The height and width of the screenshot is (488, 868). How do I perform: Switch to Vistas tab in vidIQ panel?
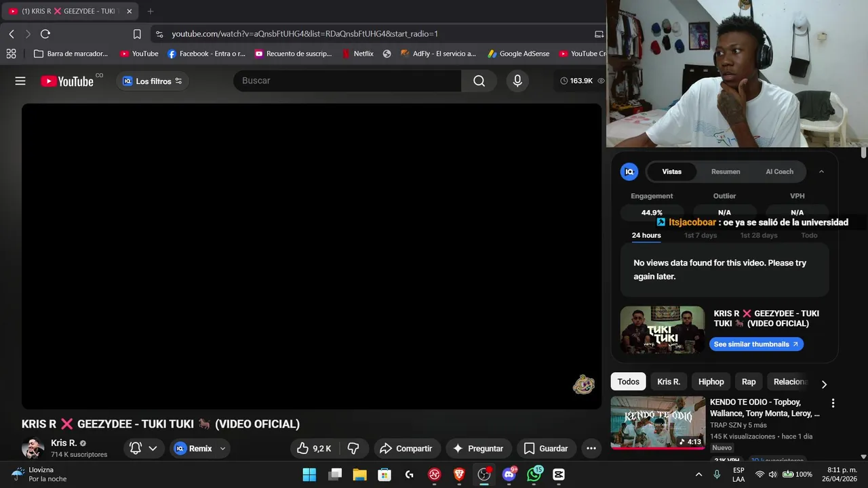click(672, 171)
